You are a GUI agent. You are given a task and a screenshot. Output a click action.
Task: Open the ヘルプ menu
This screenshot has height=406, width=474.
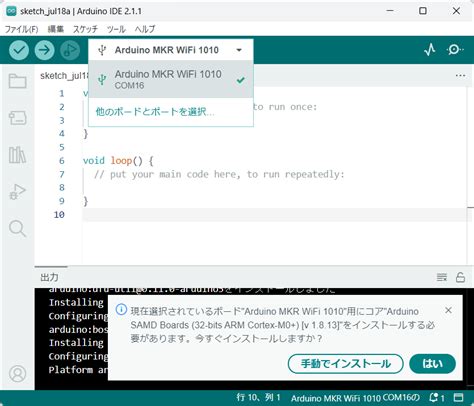pos(145,29)
